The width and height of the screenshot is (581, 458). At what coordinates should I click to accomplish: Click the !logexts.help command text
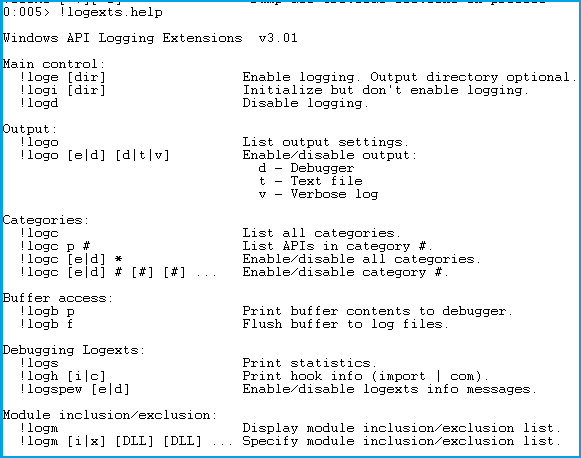click(x=111, y=12)
